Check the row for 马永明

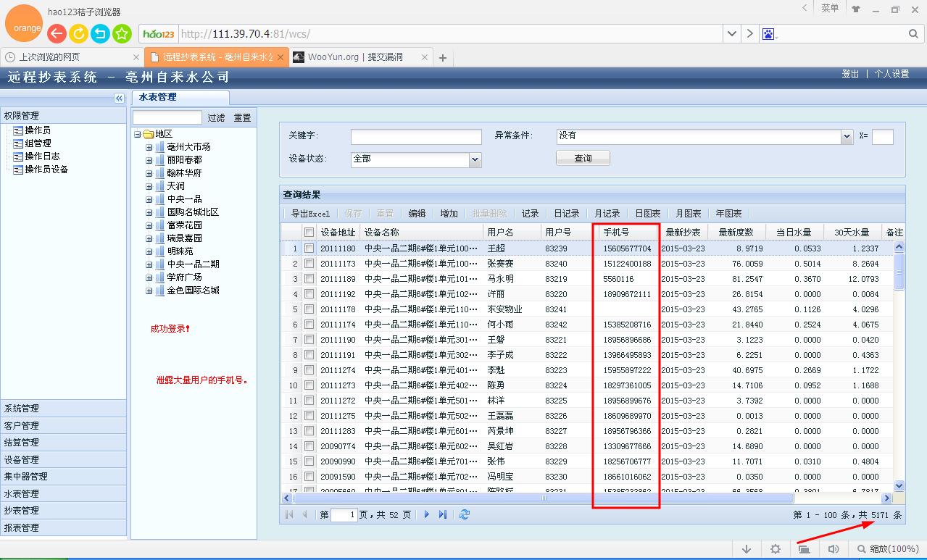tap(309, 279)
